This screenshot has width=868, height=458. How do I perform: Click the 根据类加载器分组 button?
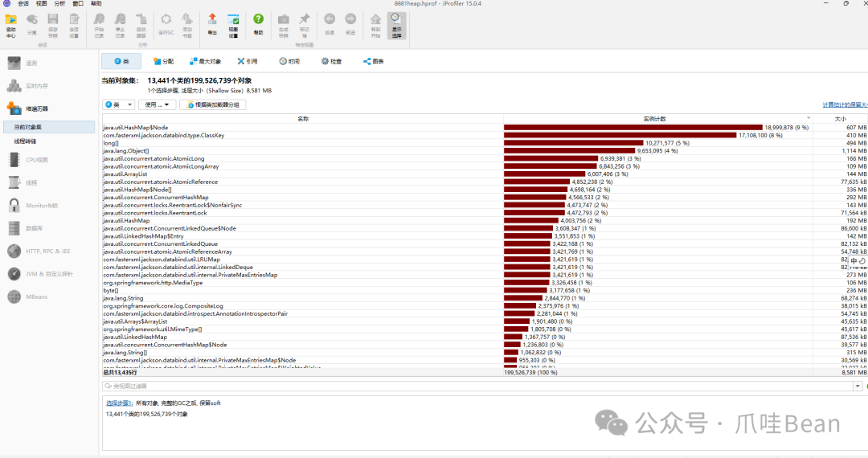point(212,104)
